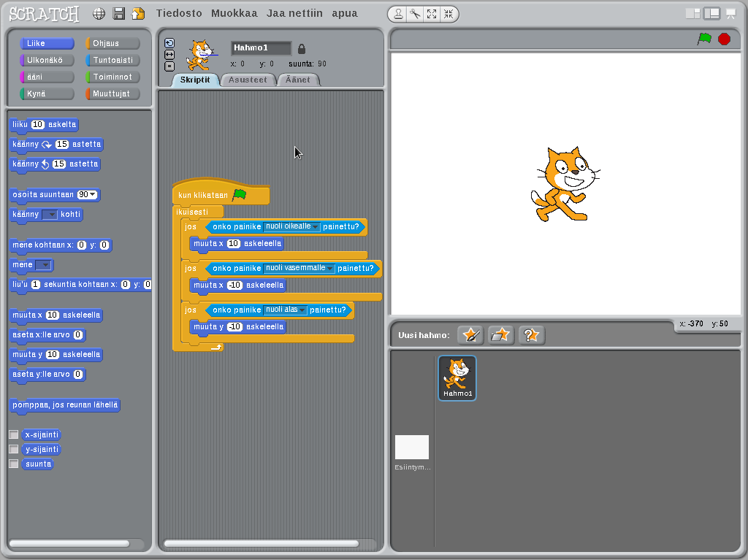Click the share project icon
Screen dimensions: 748x560
pyautogui.click(x=138, y=13)
